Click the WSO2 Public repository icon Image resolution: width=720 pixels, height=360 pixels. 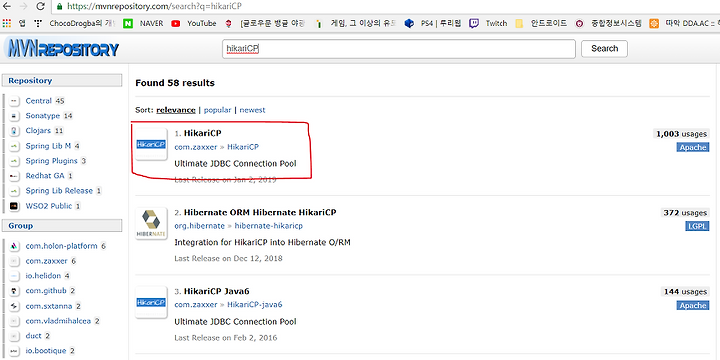pos(14,206)
